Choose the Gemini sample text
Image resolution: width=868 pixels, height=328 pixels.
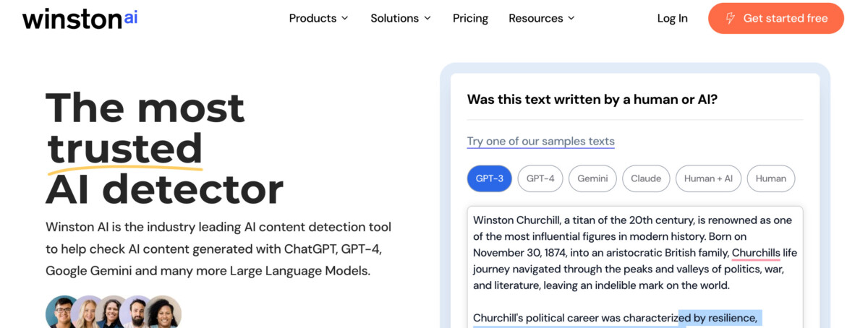point(592,178)
